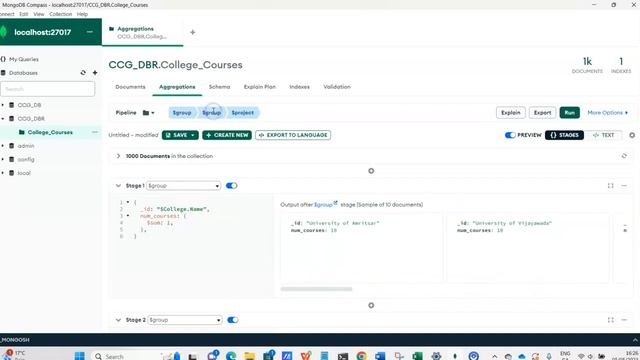Screen dimensions: 640x360
Task: Open localhost:27017 connection options menu
Action: click(89, 32)
